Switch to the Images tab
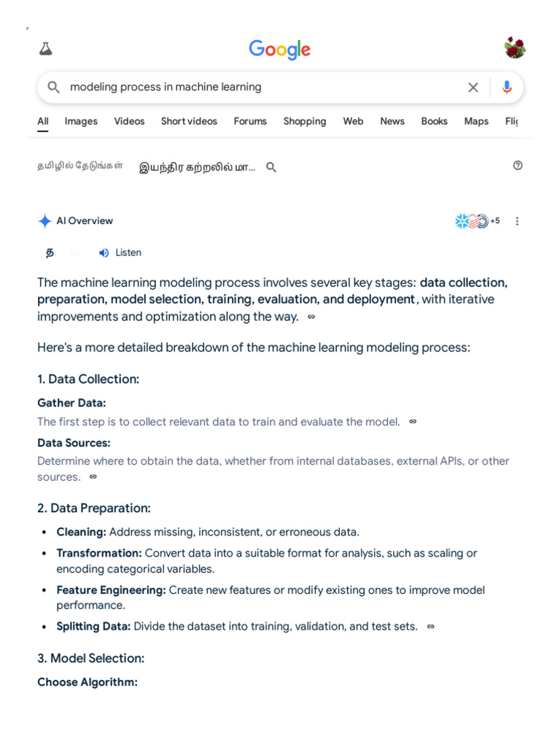The image size is (560, 747). coord(81,121)
